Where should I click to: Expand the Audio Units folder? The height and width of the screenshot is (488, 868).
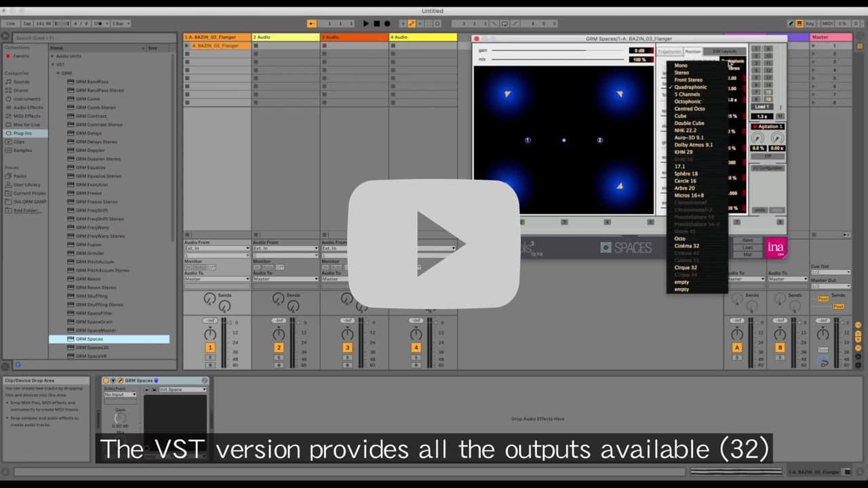tap(52, 56)
